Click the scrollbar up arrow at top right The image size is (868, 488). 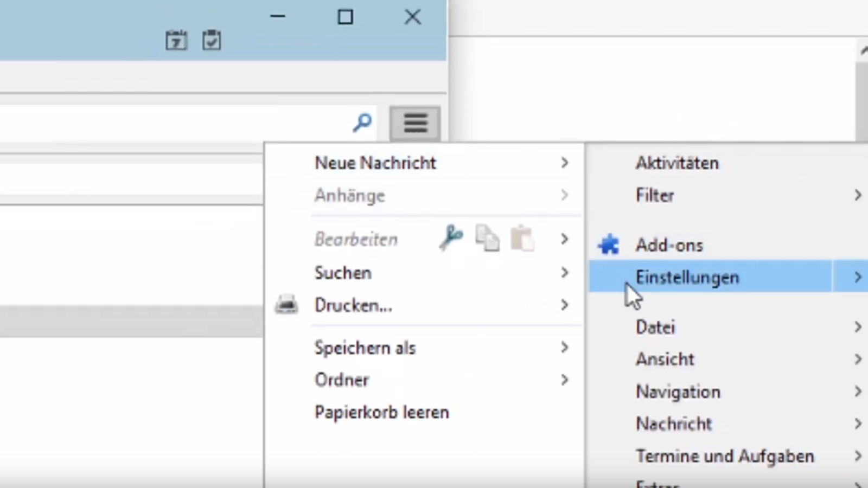[864, 49]
